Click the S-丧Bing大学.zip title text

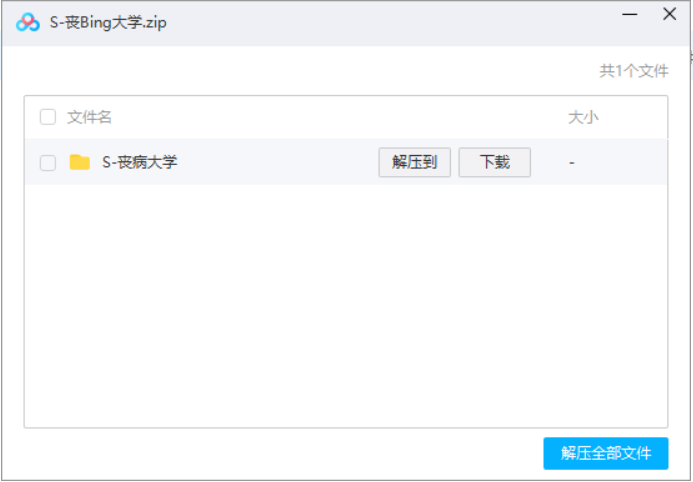point(108,22)
